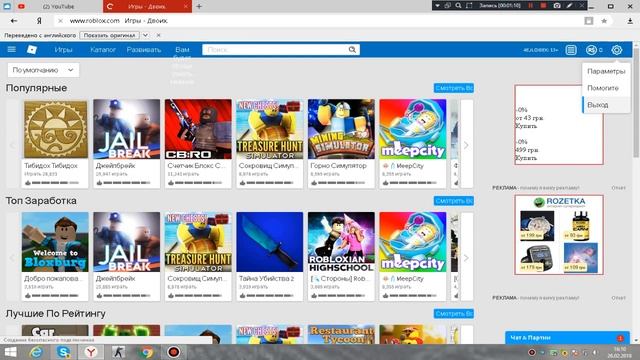640x360 pixels.
Task: Open Robloxian Highschool game thumbnail
Action: [341, 242]
